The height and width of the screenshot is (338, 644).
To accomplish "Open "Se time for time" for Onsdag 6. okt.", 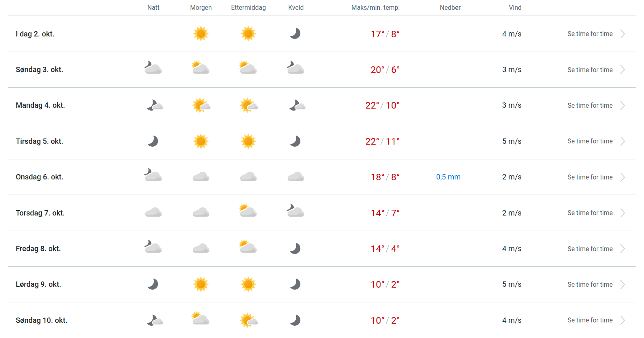I will (x=590, y=177).
